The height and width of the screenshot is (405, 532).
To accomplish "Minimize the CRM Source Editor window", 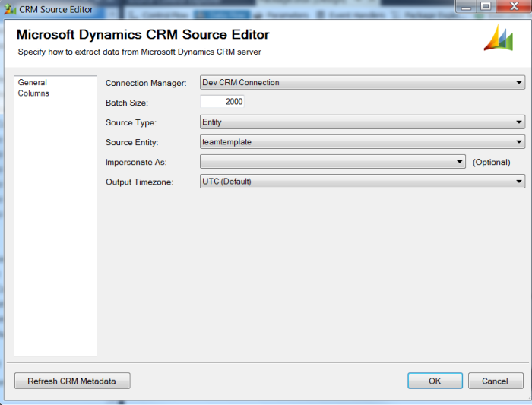I will pos(466,7).
